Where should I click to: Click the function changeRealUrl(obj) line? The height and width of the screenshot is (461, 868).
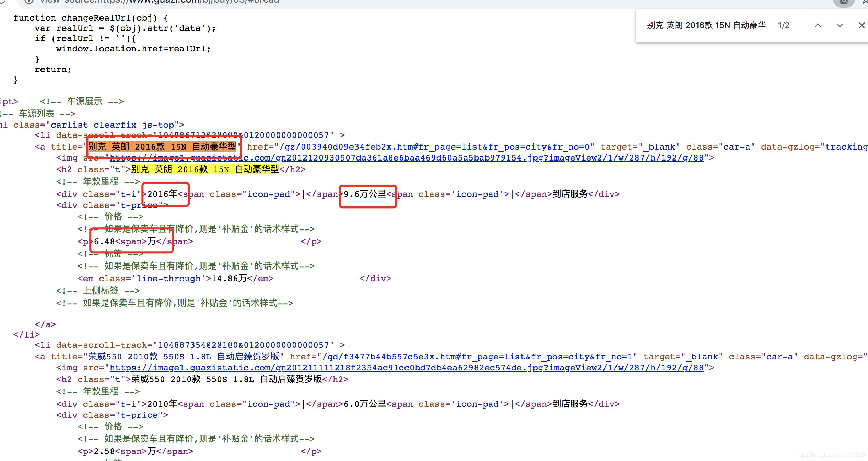tap(91, 18)
